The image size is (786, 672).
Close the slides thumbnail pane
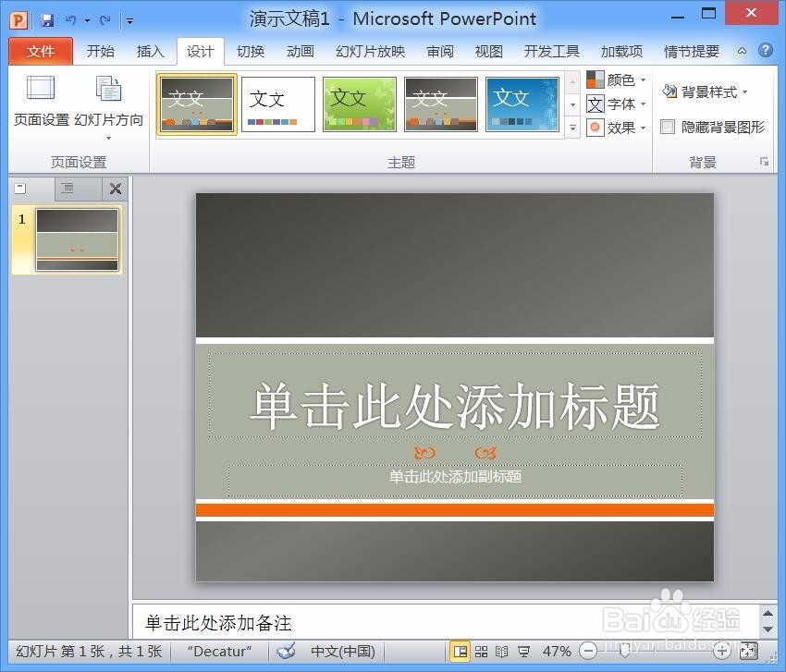coord(115,189)
